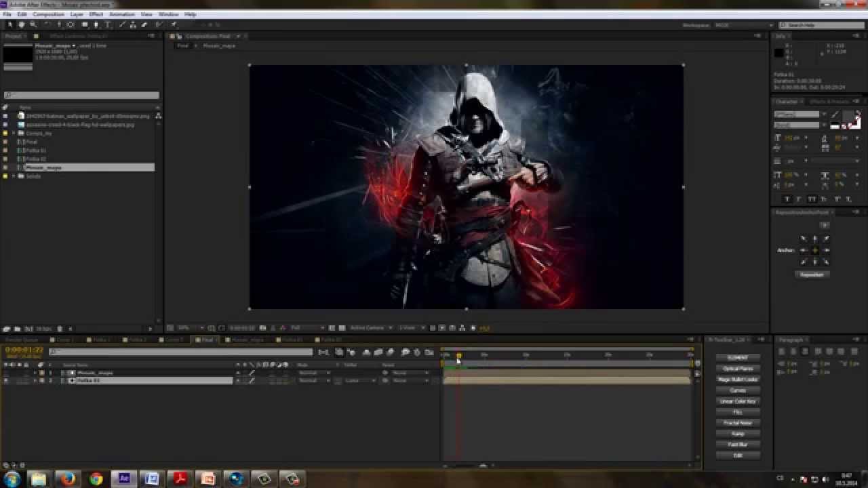
Task: Enable Motion Blur for the composition
Action: click(390, 352)
